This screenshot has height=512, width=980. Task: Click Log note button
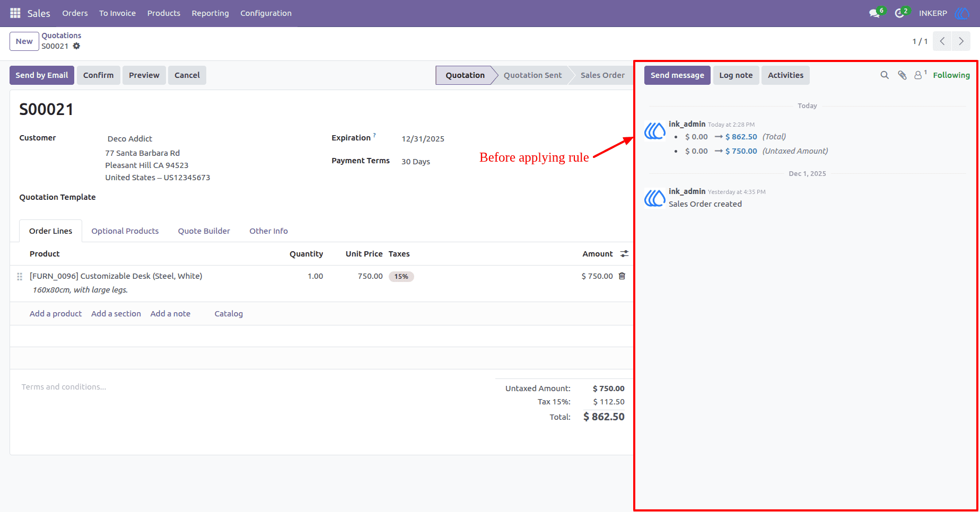(736, 75)
